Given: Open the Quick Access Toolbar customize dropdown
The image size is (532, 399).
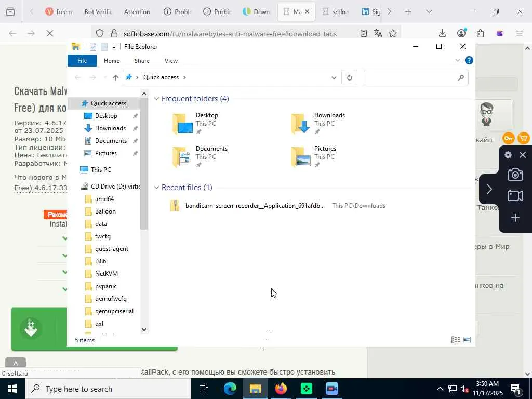Looking at the screenshot, I should (114, 47).
